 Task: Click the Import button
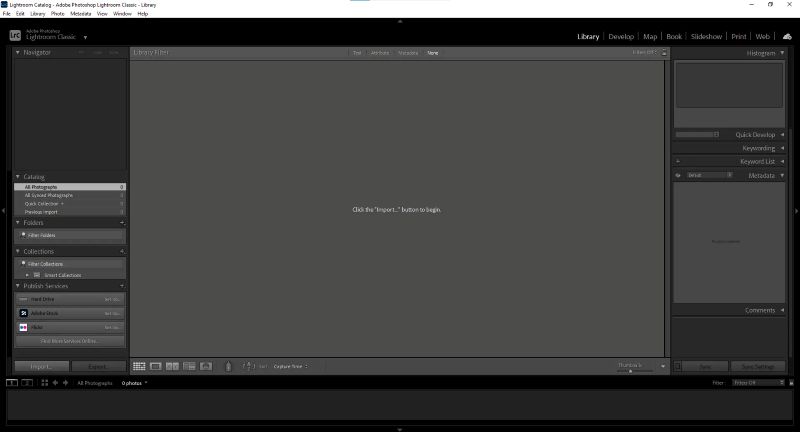tap(41, 367)
